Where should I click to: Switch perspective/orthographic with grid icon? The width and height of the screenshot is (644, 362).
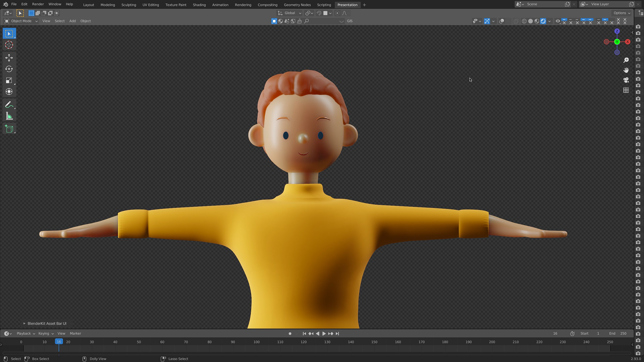[x=626, y=90]
